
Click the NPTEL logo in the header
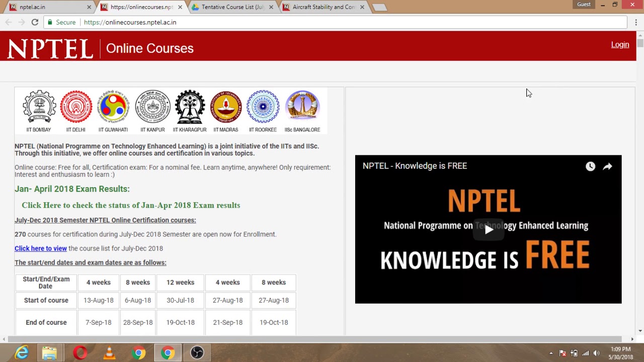tap(50, 49)
